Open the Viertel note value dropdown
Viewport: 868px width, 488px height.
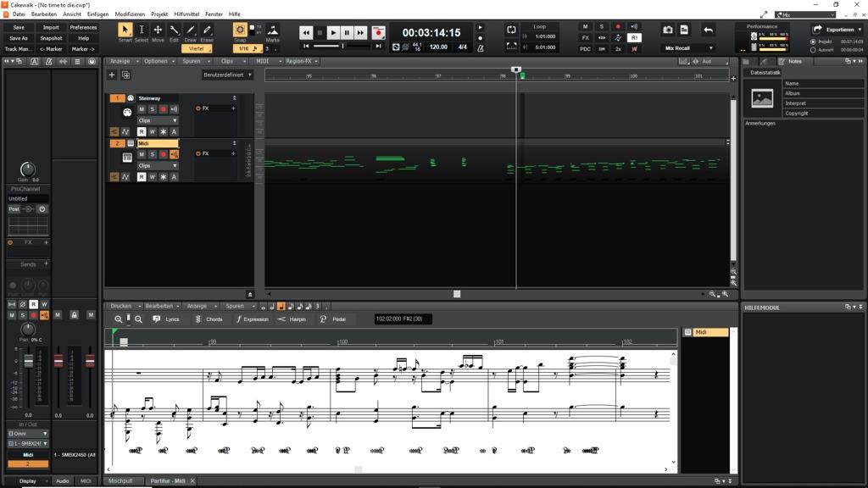197,48
